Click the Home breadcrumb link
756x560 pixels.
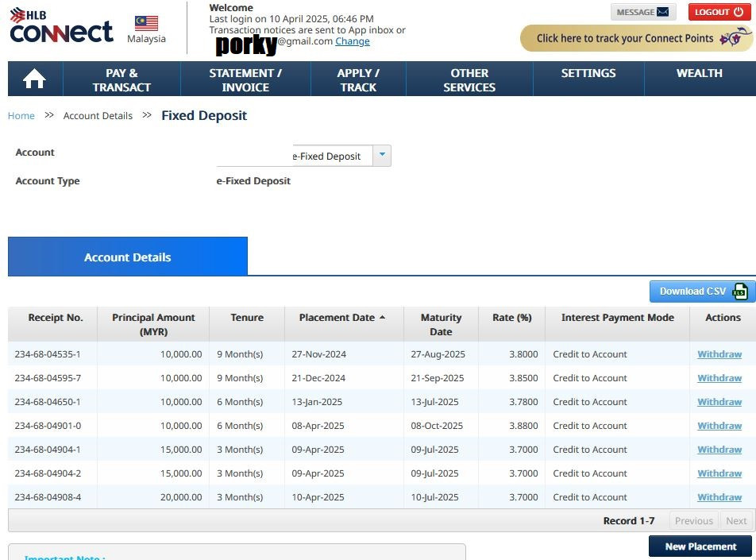point(21,116)
